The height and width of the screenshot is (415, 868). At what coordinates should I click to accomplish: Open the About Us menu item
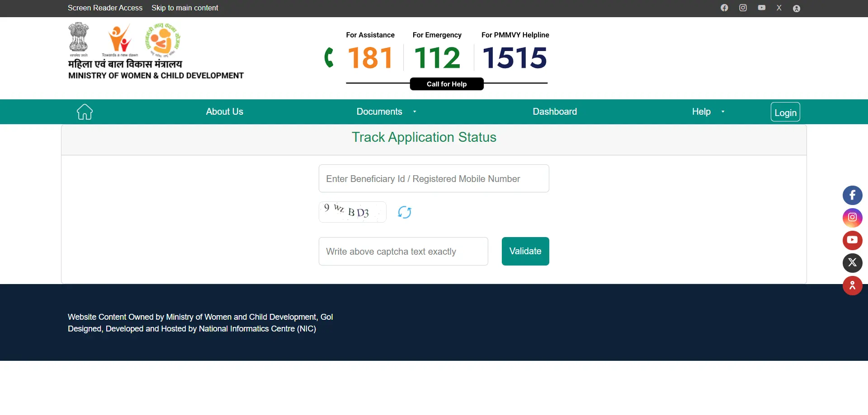click(225, 112)
